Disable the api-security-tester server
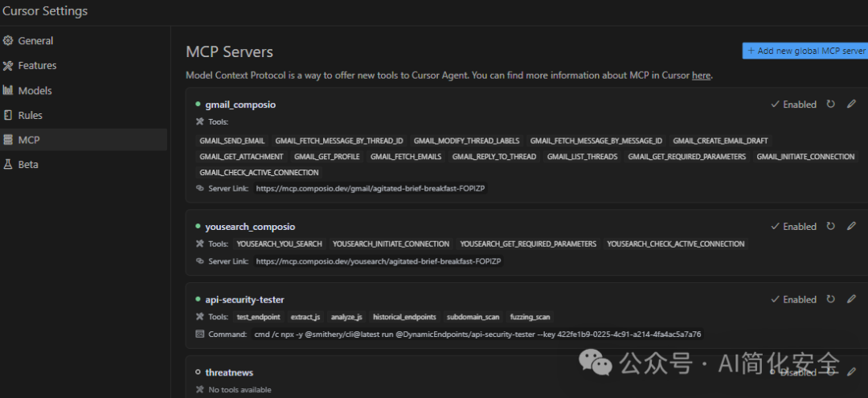Image resolution: width=868 pixels, height=398 pixels. (x=793, y=300)
